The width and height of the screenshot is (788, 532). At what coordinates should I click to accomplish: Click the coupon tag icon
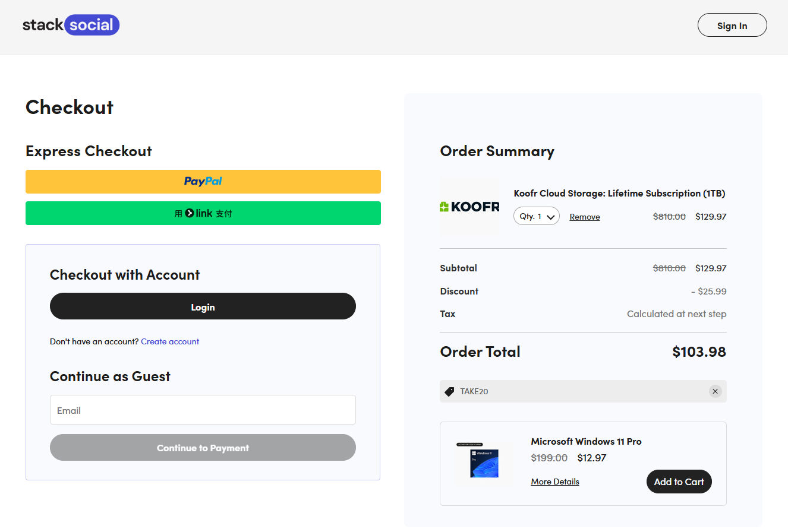[x=450, y=391]
